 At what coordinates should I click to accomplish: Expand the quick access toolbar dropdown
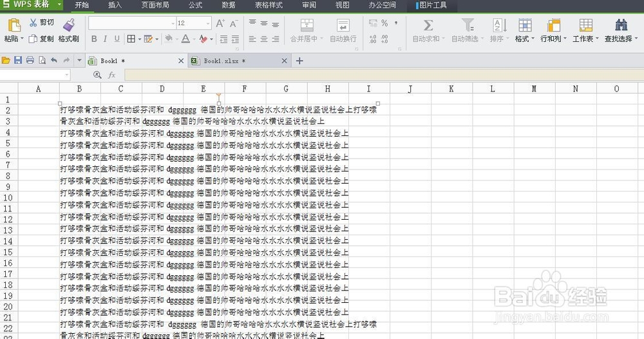click(x=79, y=61)
